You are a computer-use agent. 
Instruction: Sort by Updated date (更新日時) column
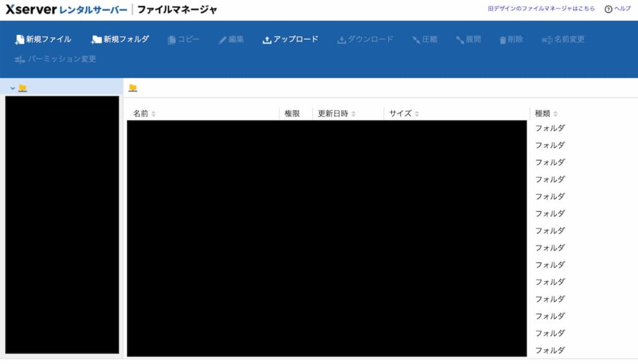coord(336,114)
